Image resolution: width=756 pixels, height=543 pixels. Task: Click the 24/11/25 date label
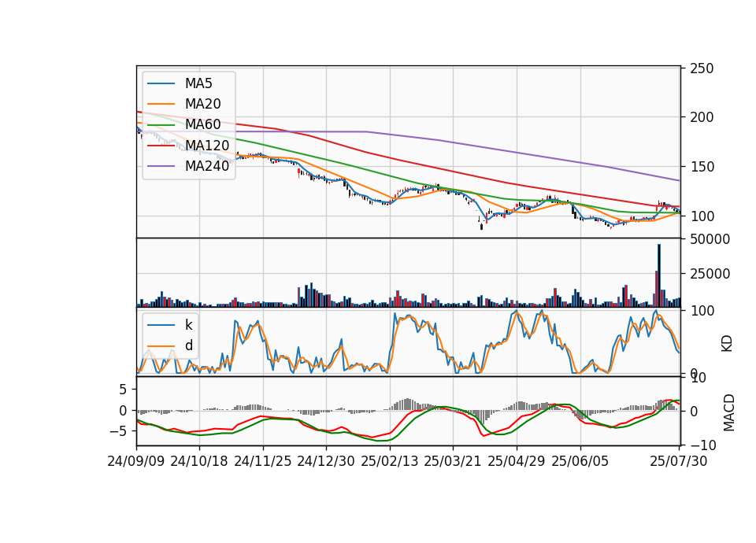tap(263, 462)
